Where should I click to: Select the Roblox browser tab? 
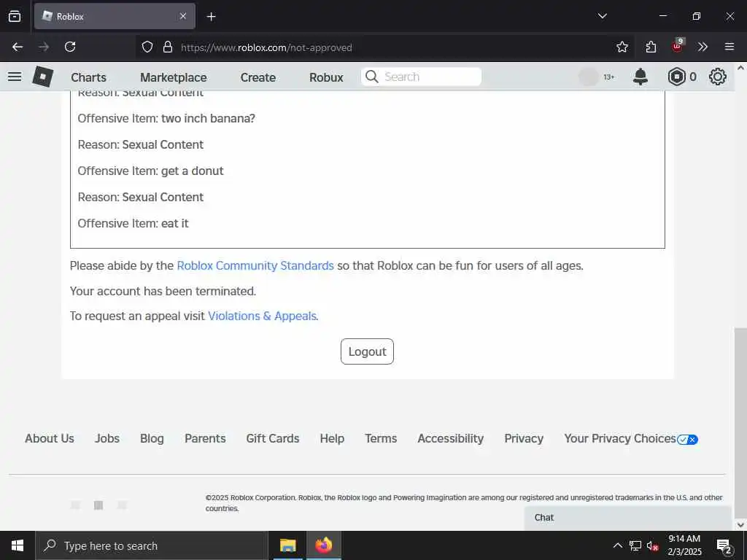click(x=115, y=16)
